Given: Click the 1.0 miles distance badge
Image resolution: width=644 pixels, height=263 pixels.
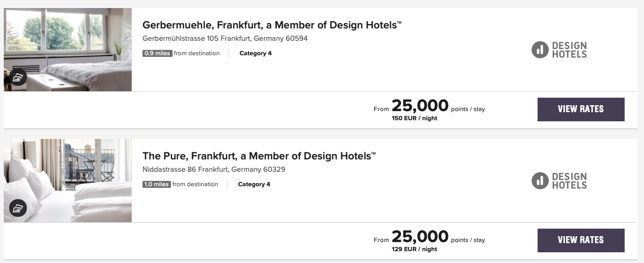Looking at the screenshot, I should [x=156, y=184].
